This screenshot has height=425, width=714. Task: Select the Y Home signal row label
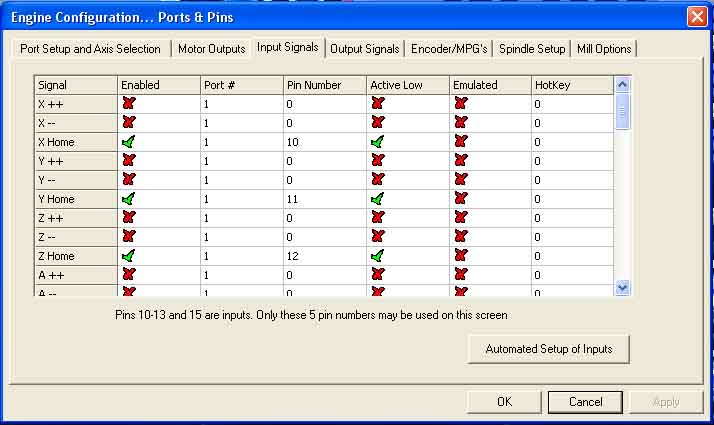tap(76, 199)
